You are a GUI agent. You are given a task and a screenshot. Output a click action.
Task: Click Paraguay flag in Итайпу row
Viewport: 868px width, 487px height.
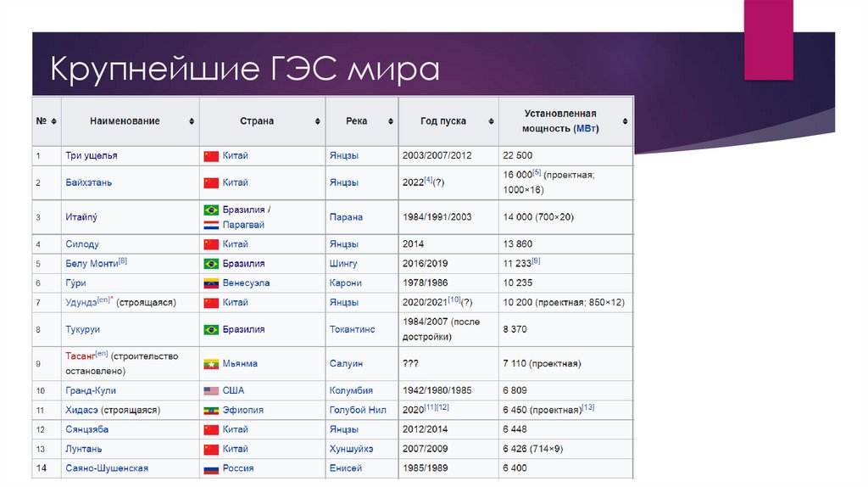(211, 225)
